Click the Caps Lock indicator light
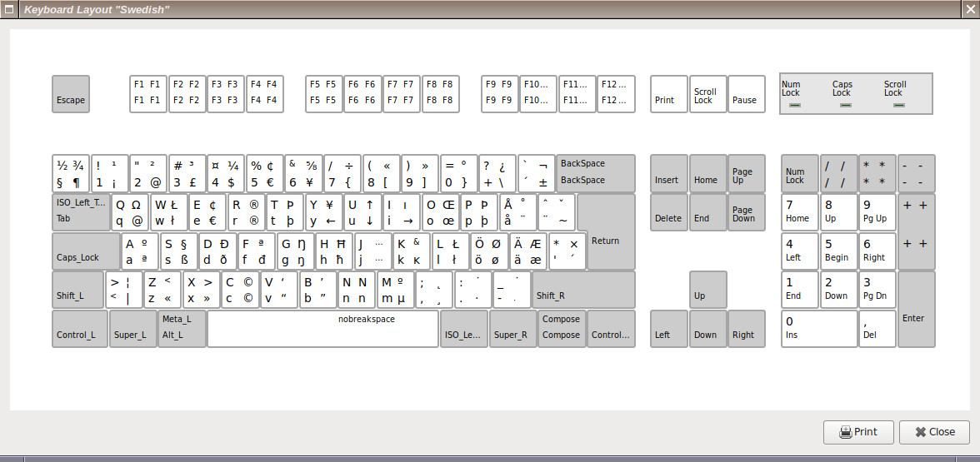 click(x=845, y=106)
